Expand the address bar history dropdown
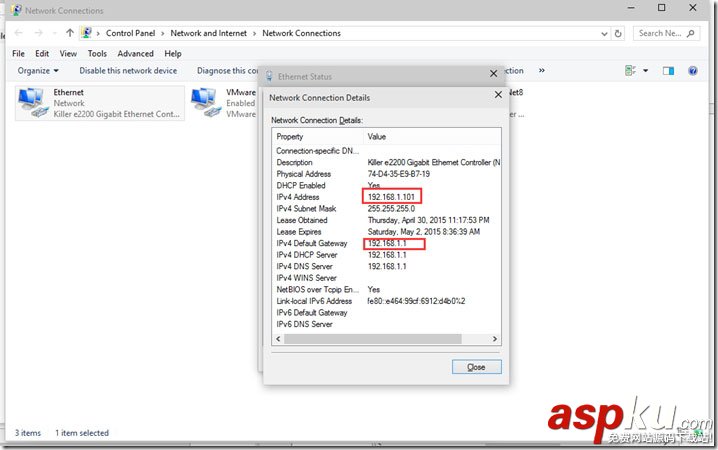Viewport: 718px width, 450px height. click(x=604, y=33)
